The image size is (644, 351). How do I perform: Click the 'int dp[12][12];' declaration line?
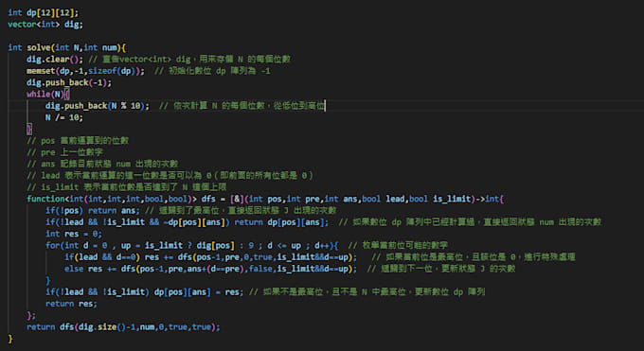point(43,12)
